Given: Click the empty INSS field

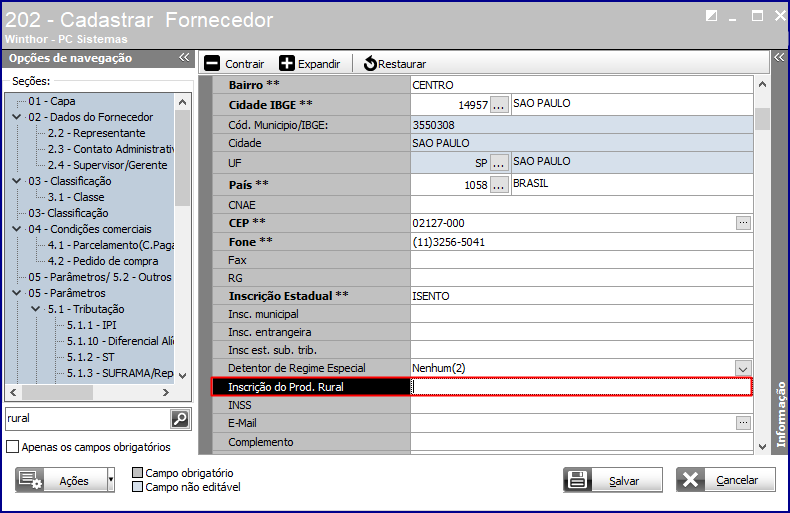Looking at the screenshot, I should pyautogui.click(x=582, y=405).
